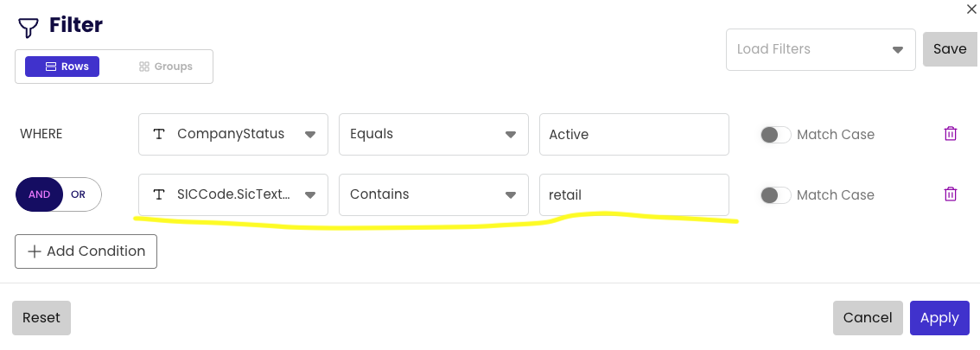Close the Filter dialog with X

[970, 9]
